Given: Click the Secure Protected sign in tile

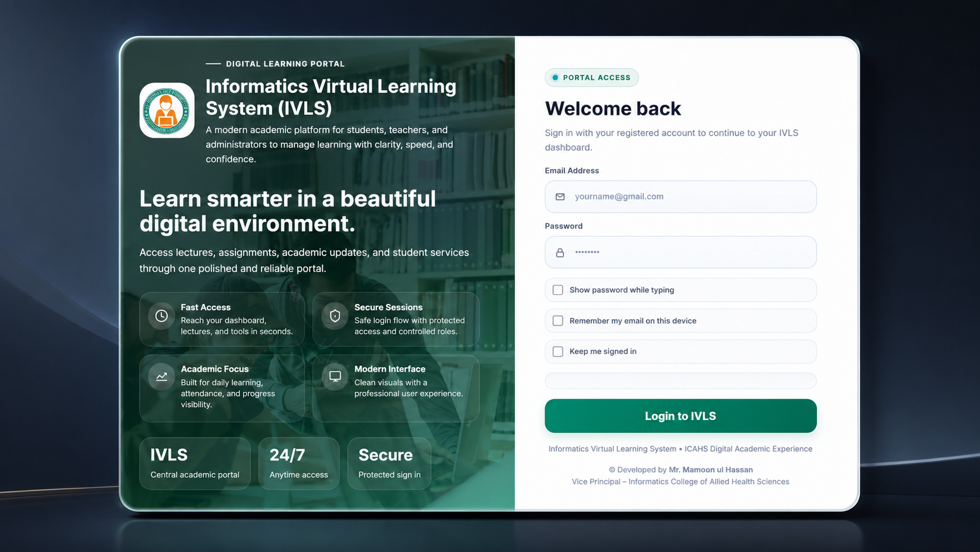Looking at the screenshot, I should click(389, 463).
